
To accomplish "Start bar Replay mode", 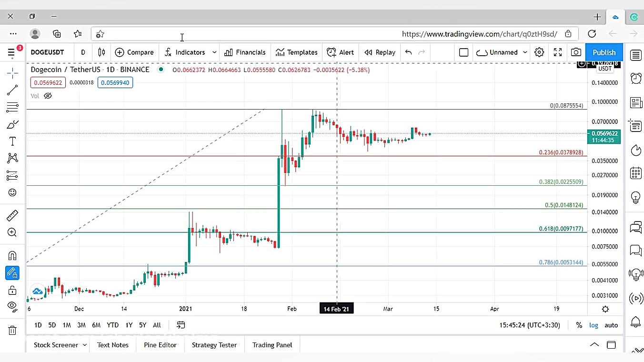I will point(380,52).
